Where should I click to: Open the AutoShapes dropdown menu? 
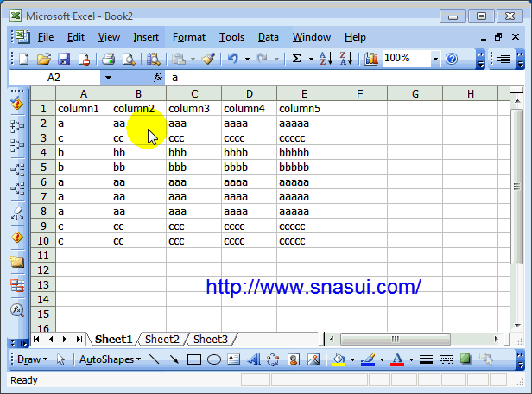point(110,359)
